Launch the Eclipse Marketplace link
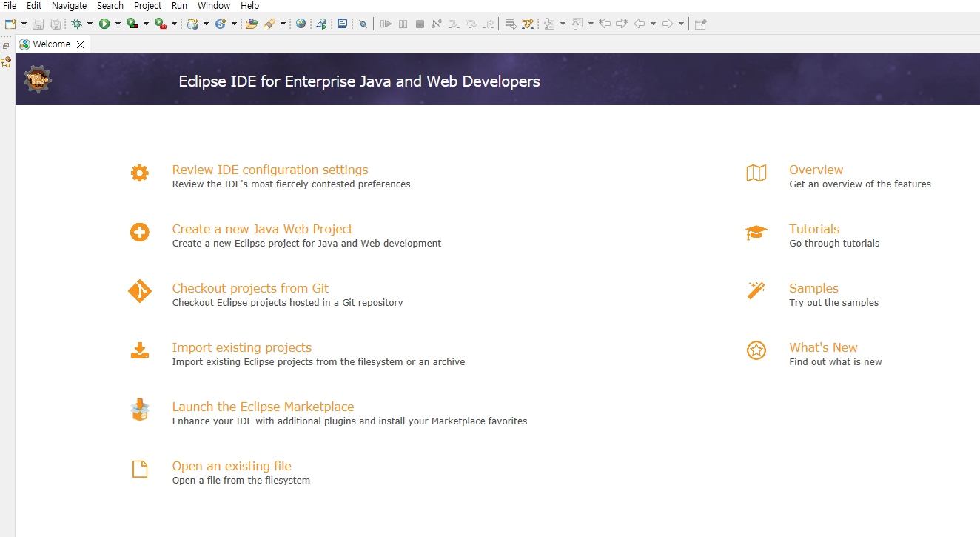Viewport: 980px width, 537px height. [x=264, y=407]
